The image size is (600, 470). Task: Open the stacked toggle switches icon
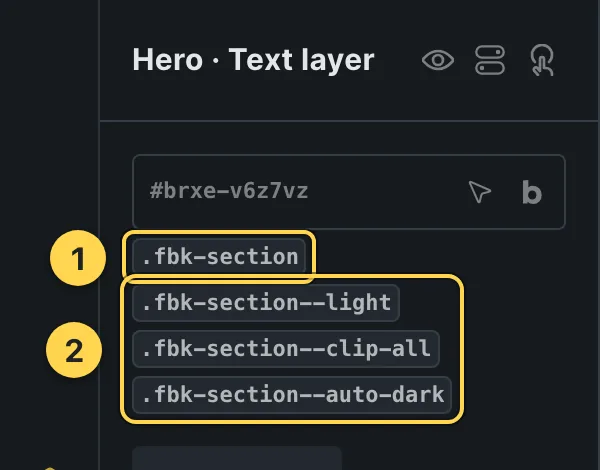pos(490,60)
